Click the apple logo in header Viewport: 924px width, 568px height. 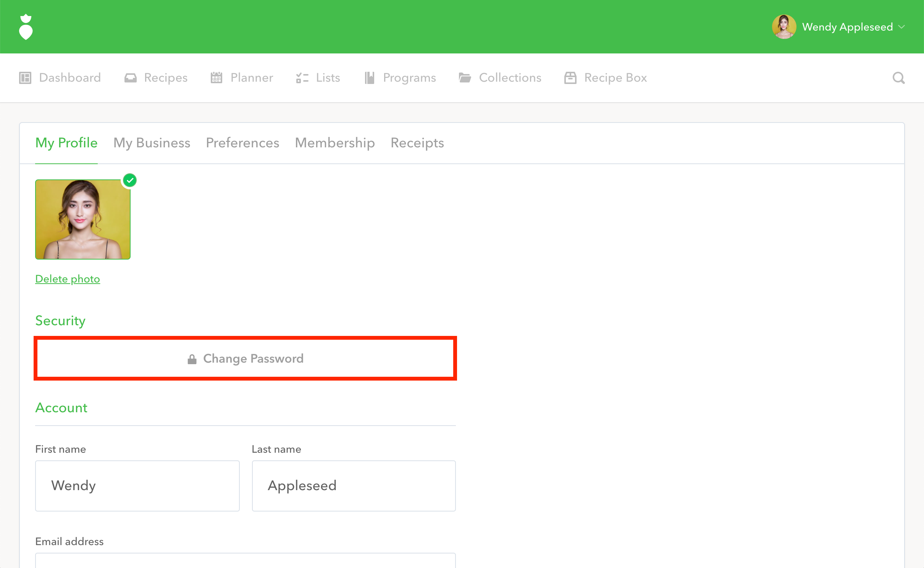click(26, 27)
